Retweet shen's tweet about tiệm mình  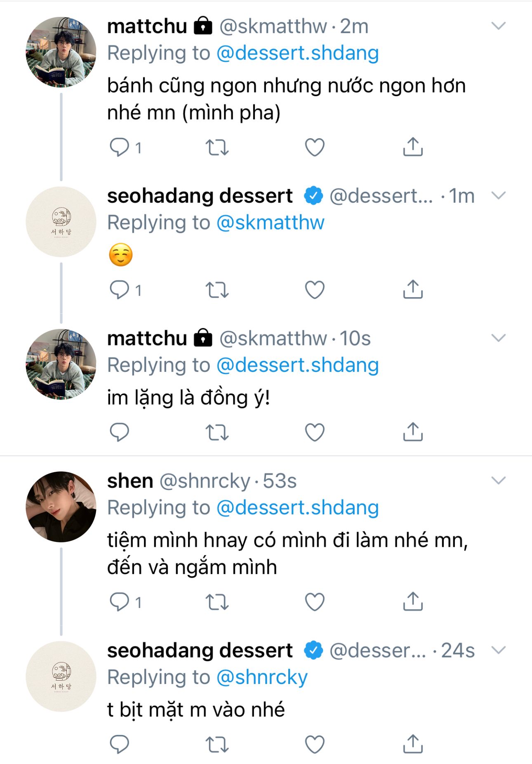click(x=217, y=602)
